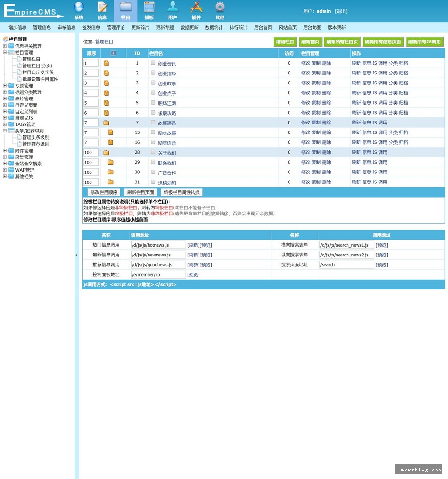Check the box for 创业资讯

tap(153, 63)
